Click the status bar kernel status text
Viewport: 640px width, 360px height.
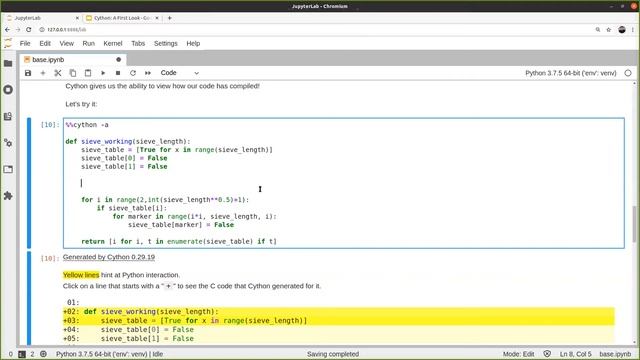point(109,354)
